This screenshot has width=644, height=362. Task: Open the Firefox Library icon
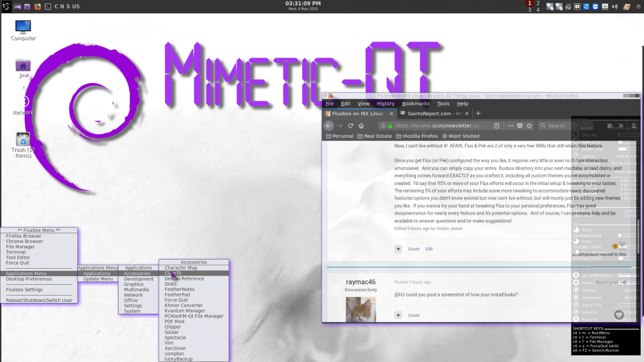(x=610, y=125)
